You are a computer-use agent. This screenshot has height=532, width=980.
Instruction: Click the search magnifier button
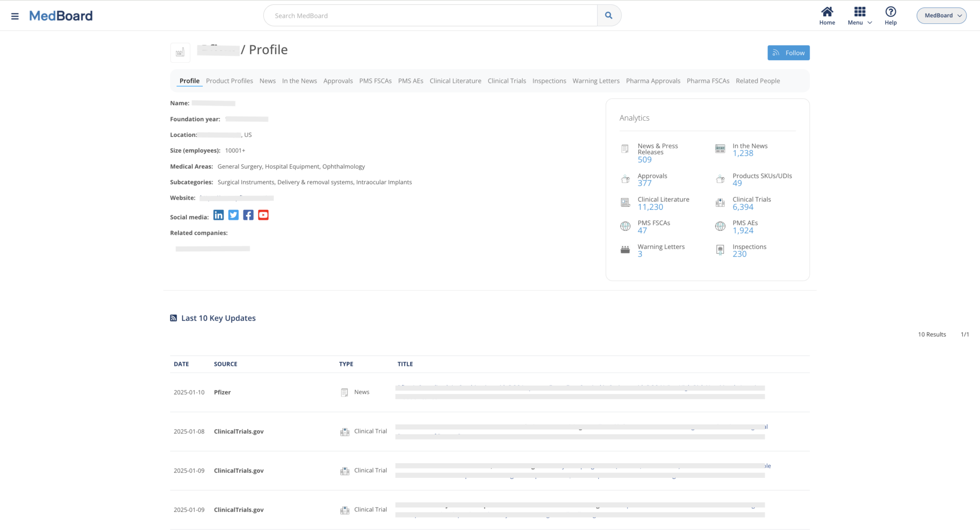(608, 15)
